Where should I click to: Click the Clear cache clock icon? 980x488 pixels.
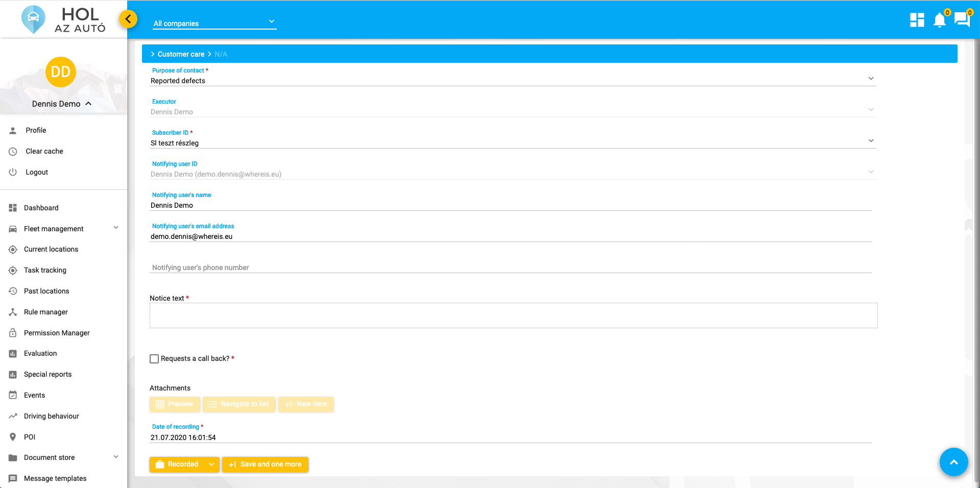[x=13, y=151]
